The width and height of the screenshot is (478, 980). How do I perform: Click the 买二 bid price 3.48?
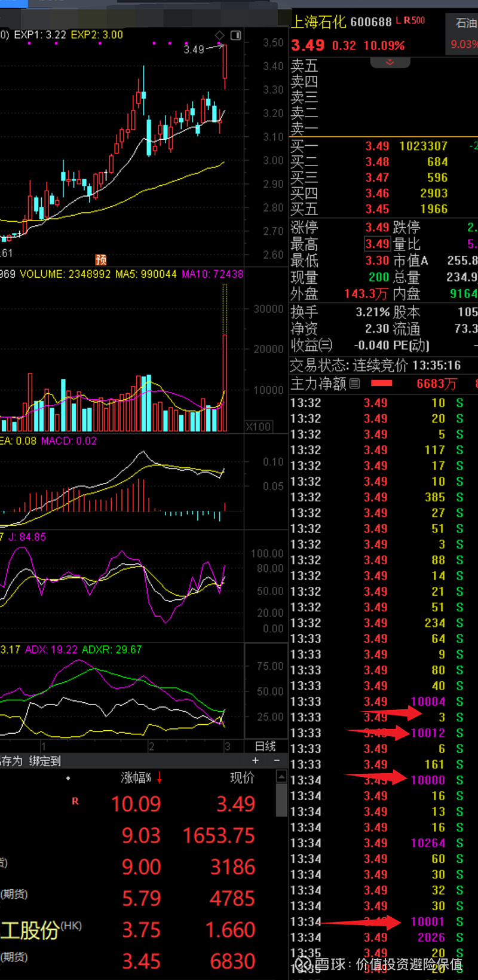pos(377,162)
